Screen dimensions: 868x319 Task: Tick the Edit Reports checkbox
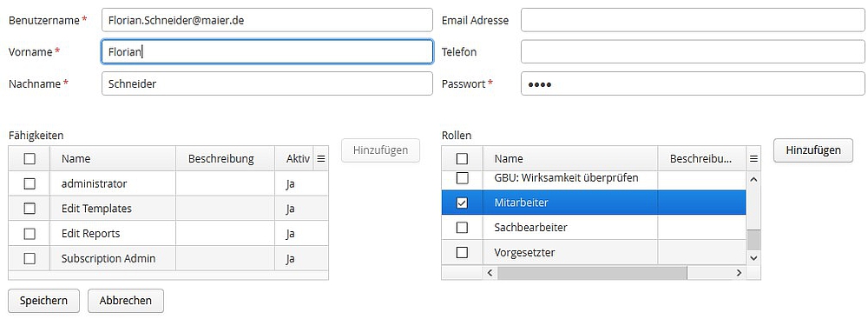click(30, 234)
